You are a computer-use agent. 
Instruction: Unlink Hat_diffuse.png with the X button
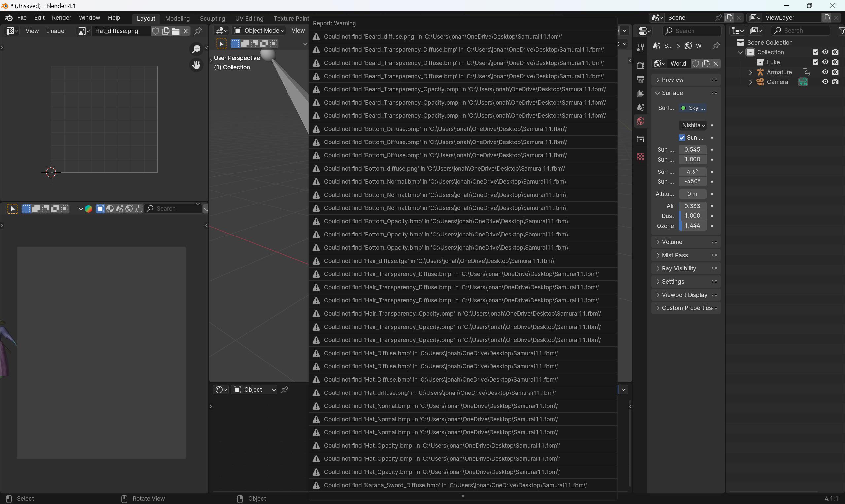186,31
